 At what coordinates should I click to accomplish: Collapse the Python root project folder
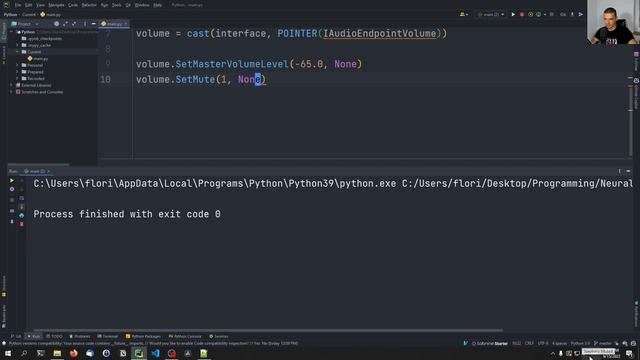(12, 32)
